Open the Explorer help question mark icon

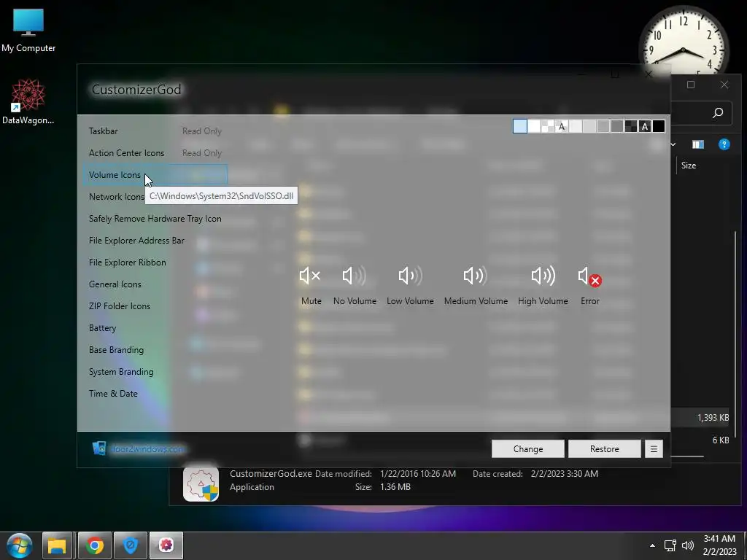[x=724, y=144]
